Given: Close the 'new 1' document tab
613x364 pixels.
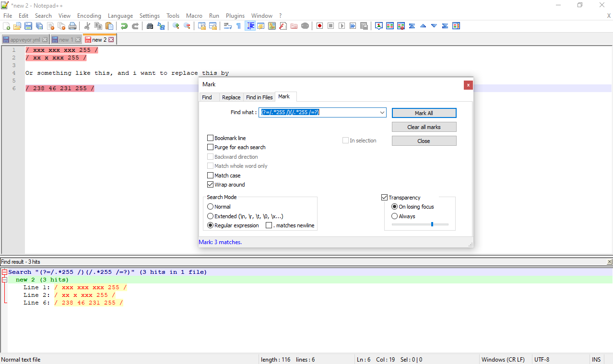Looking at the screenshot, I should click(78, 40).
